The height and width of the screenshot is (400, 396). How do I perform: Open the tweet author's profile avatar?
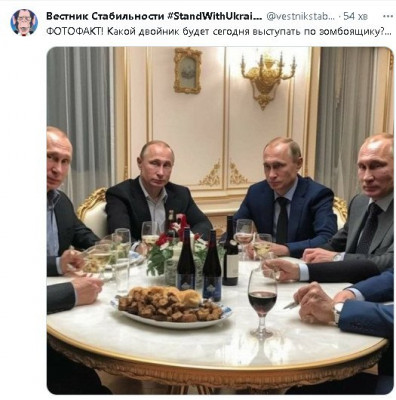24,22
